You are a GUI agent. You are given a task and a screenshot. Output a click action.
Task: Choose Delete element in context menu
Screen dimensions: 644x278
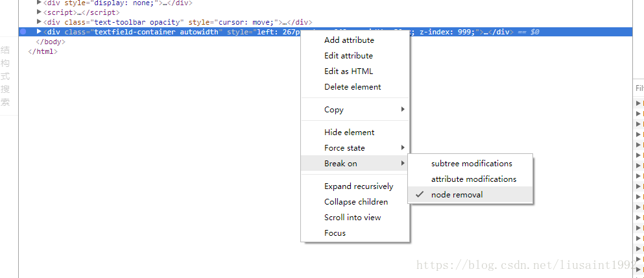click(x=355, y=87)
